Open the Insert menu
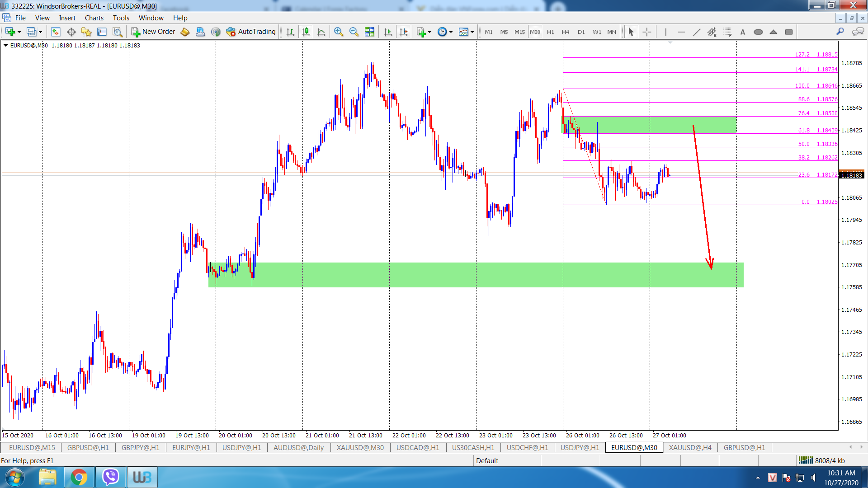 tap(67, 18)
